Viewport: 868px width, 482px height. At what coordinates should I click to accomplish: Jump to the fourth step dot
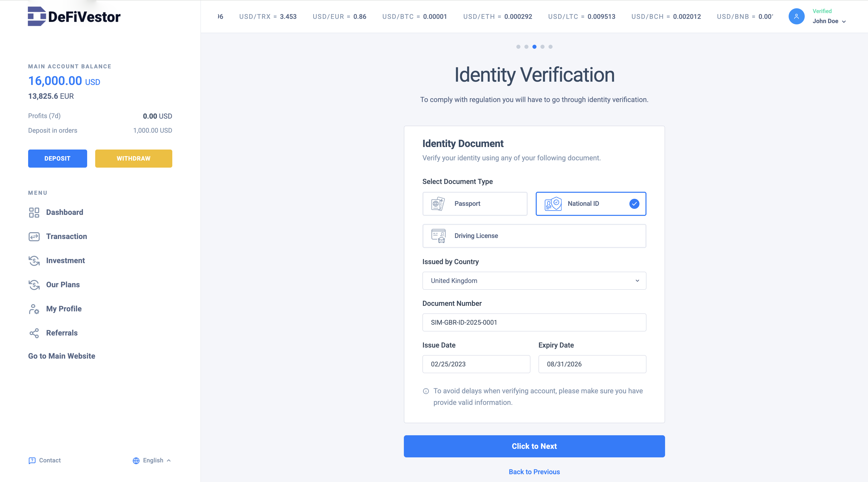coord(542,47)
